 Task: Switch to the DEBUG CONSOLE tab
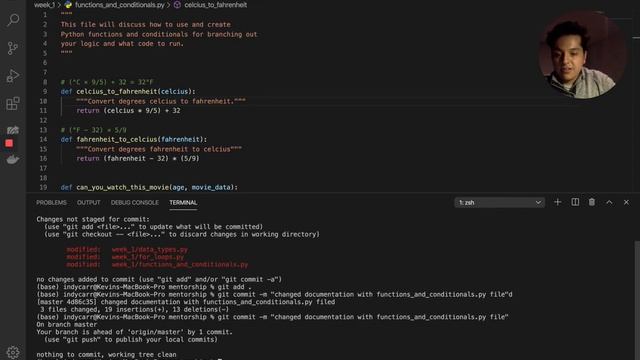[x=135, y=202]
